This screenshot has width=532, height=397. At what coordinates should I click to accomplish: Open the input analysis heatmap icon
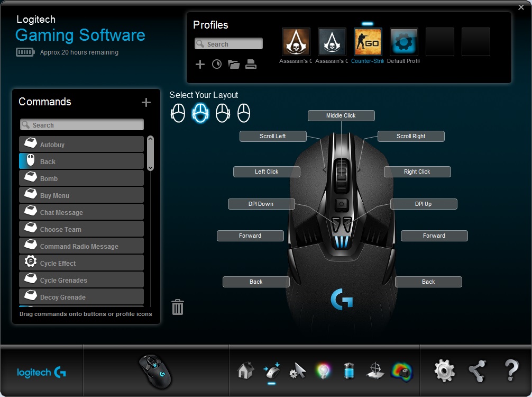point(402,372)
